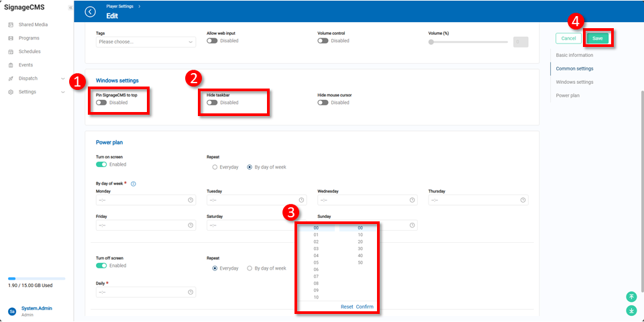644x322 pixels.
Task: Select hour 05 in the time picker
Action: [x=316, y=262]
